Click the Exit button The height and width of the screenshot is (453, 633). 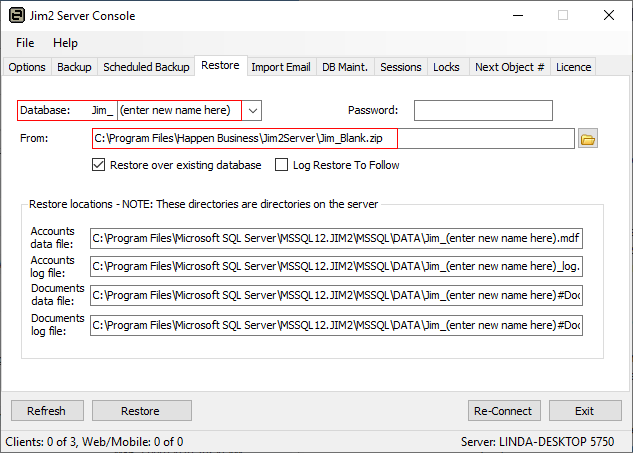pyautogui.click(x=585, y=411)
